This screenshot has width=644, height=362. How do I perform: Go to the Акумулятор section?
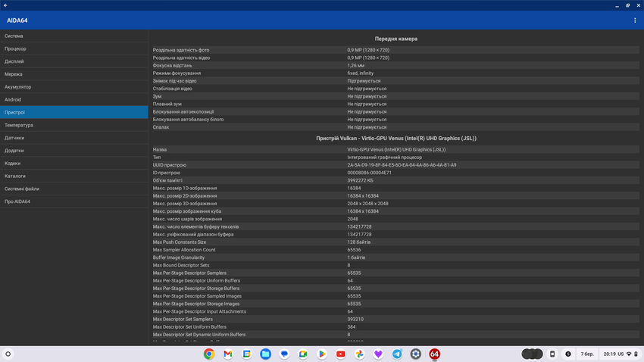pyautogui.click(x=73, y=87)
